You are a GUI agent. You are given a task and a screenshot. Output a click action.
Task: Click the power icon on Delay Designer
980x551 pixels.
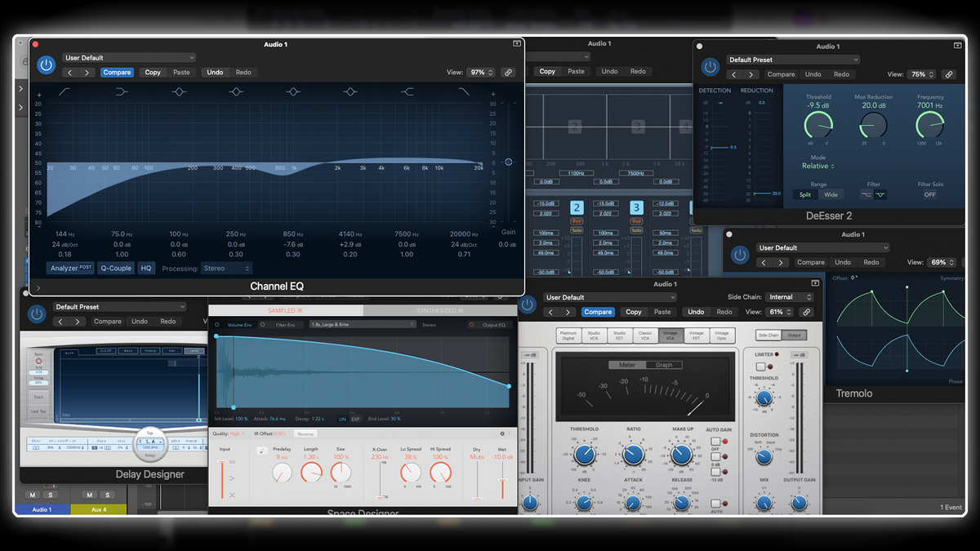(x=38, y=314)
